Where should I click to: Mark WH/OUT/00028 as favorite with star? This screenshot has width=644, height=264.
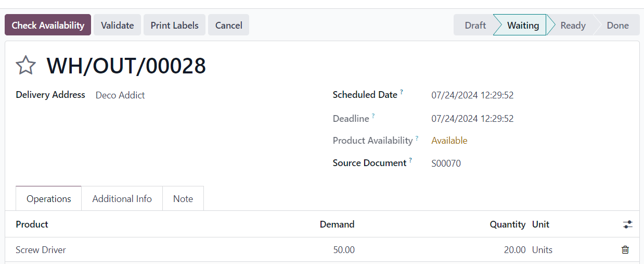click(x=25, y=66)
